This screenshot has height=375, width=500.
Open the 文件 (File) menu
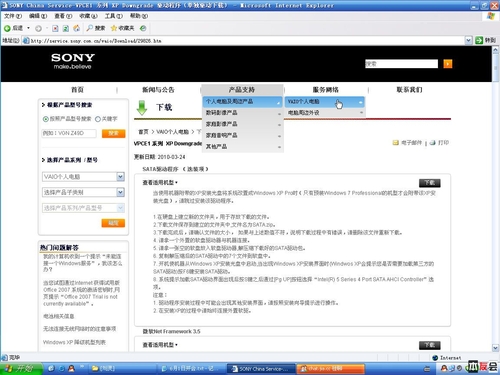13,16
